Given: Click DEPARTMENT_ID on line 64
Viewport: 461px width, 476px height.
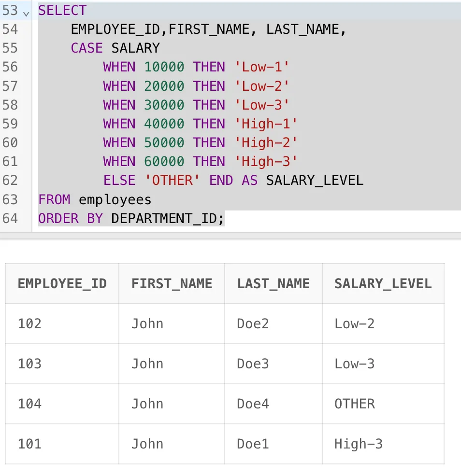Looking at the screenshot, I should (x=164, y=219).
